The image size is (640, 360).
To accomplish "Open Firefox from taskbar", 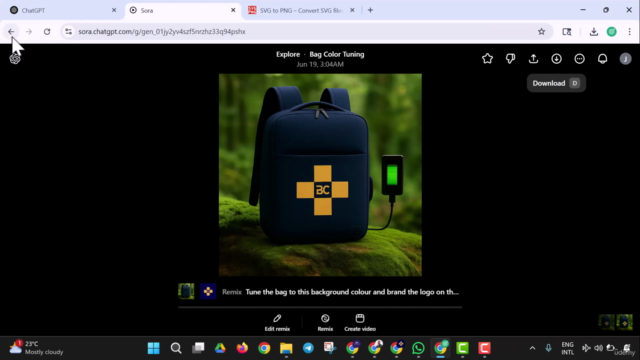I will coord(242,348).
